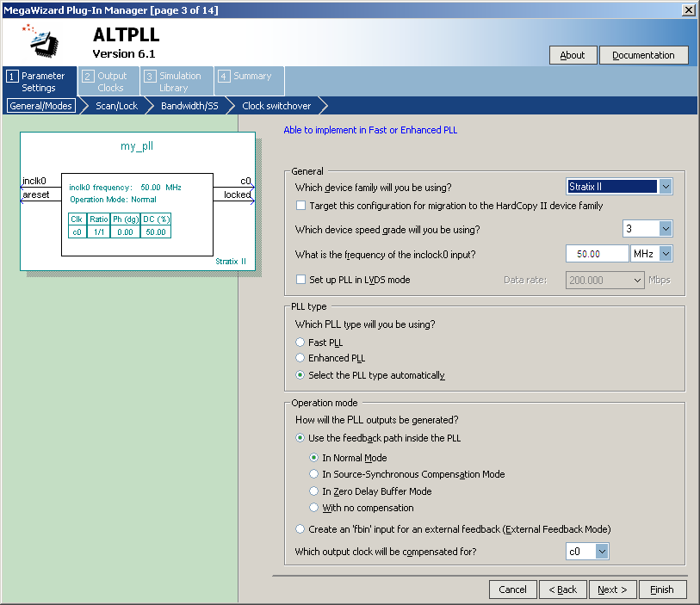Click the 'Version 6.1' header text

pos(124,54)
